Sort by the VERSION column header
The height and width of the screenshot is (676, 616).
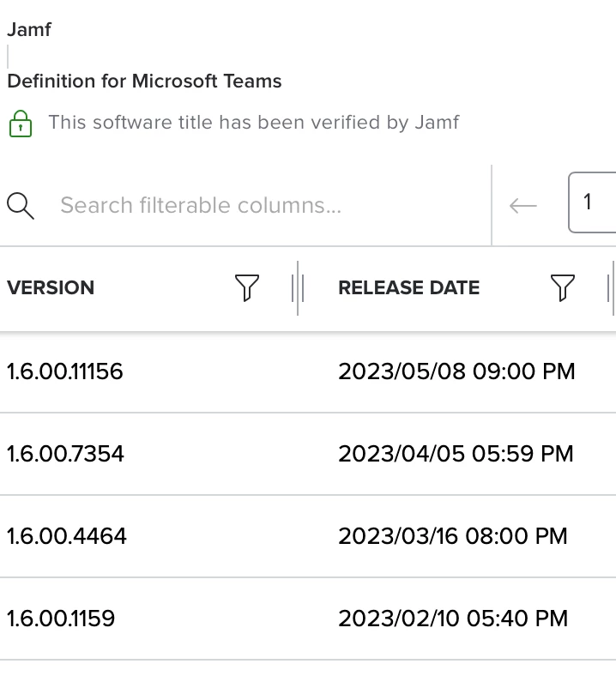click(51, 287)
